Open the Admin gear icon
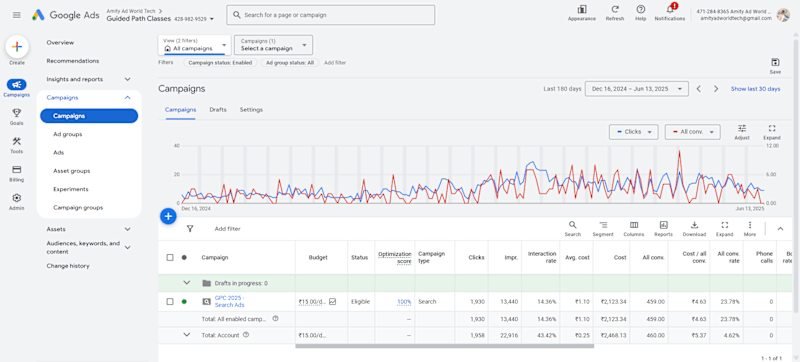 [x=16, y=198]
